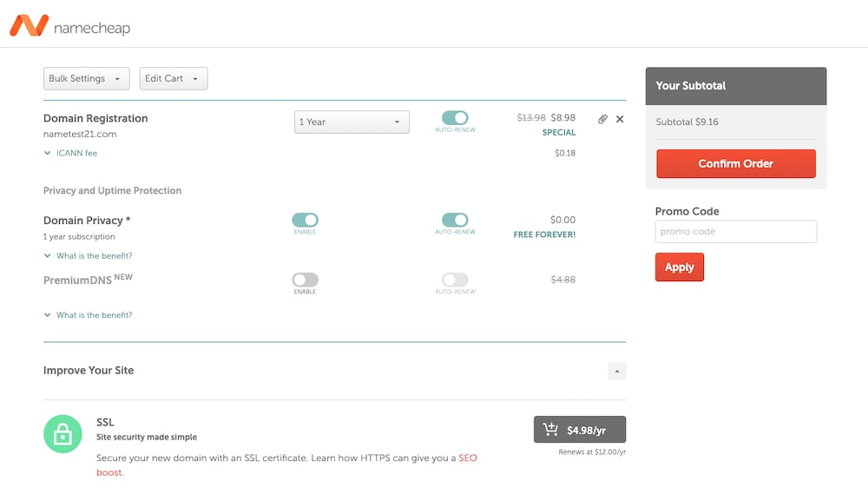The width and height of the screenshot is (868, 495).
Task: Expand the ICANN fee details
Action: [70, 153]
